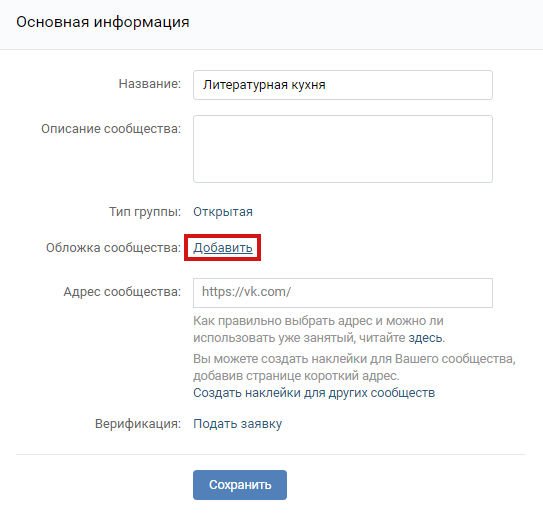Click the Вы можете создать наклейки hint text
This screenshot has width=543, height=515.
tap(354, 358)
